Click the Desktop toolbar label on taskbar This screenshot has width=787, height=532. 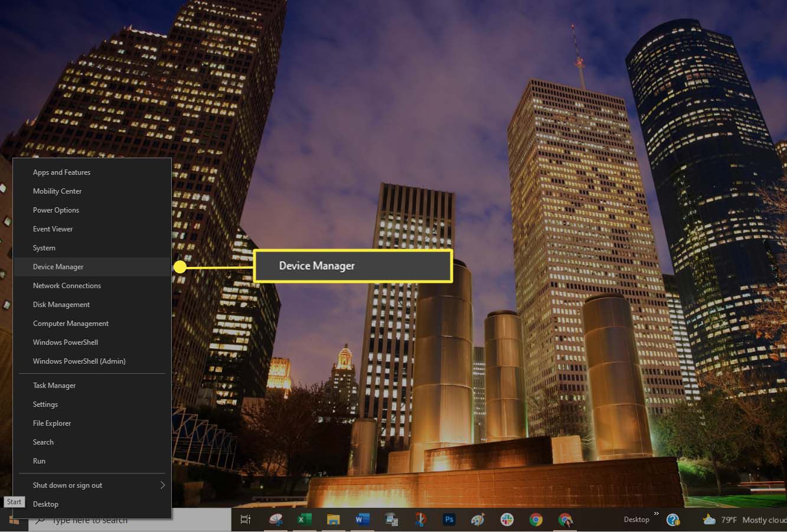coord(636,520)
